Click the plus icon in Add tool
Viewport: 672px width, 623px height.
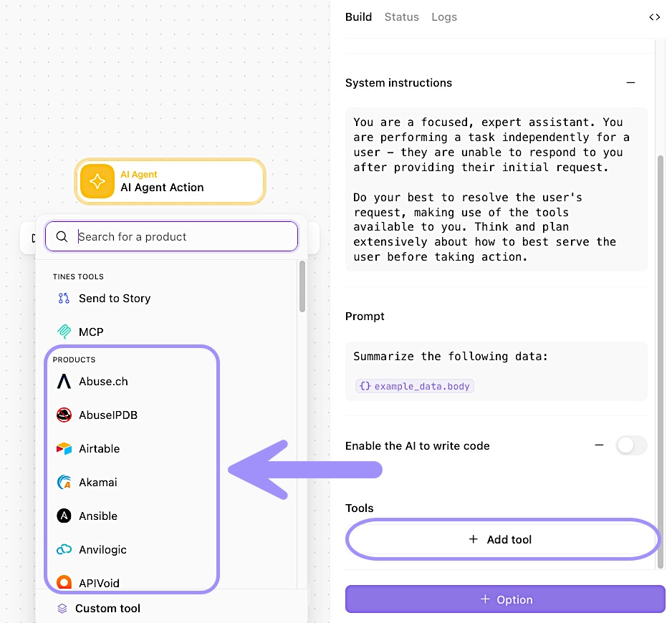tap(473, 539)
